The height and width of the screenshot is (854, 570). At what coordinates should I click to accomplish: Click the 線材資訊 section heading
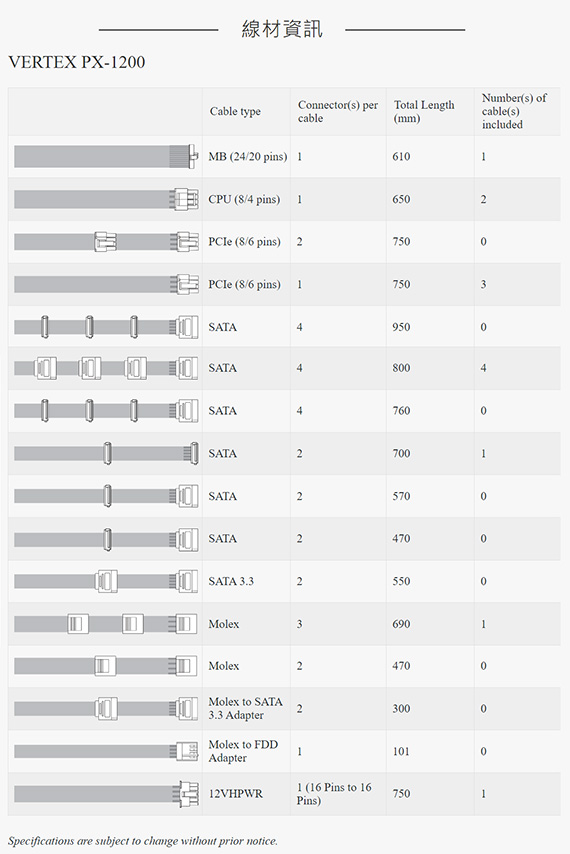(x=282, y=29)
